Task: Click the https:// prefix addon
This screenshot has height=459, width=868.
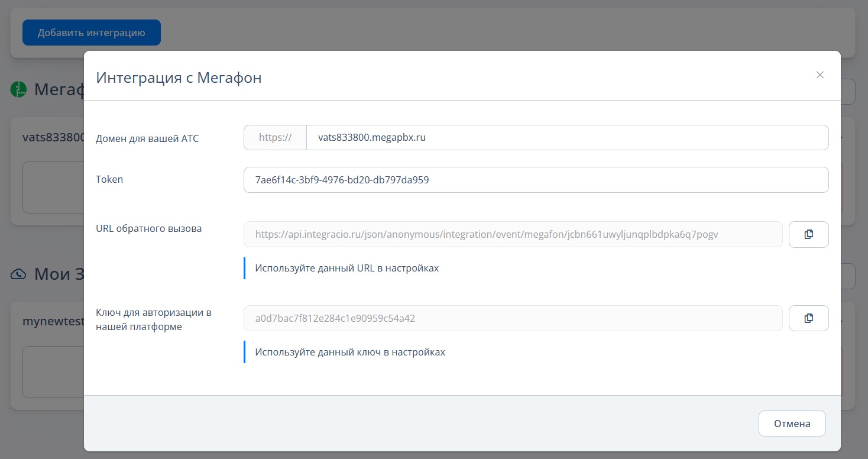Action: click(x=276, y=137)
